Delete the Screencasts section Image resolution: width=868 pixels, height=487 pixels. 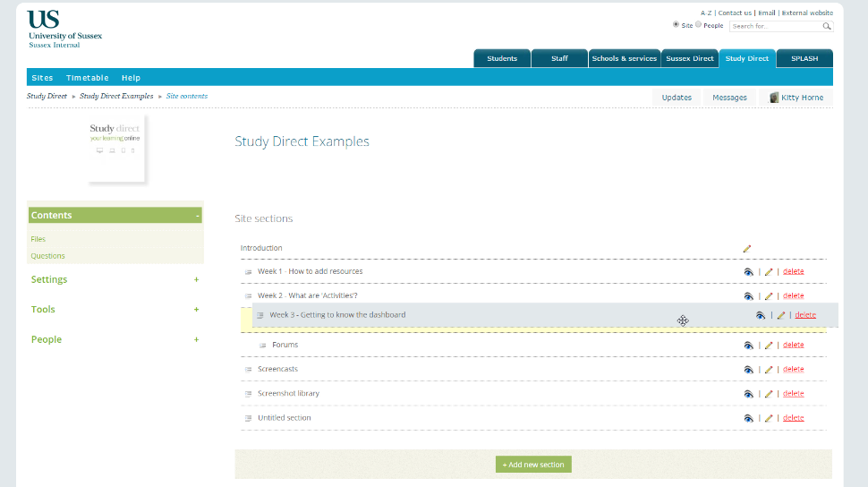[x=793, y=369]
